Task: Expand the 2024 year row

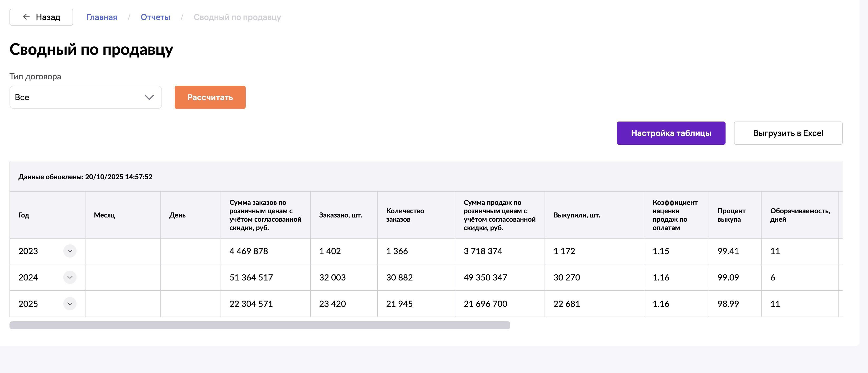Action: (70, 277)
